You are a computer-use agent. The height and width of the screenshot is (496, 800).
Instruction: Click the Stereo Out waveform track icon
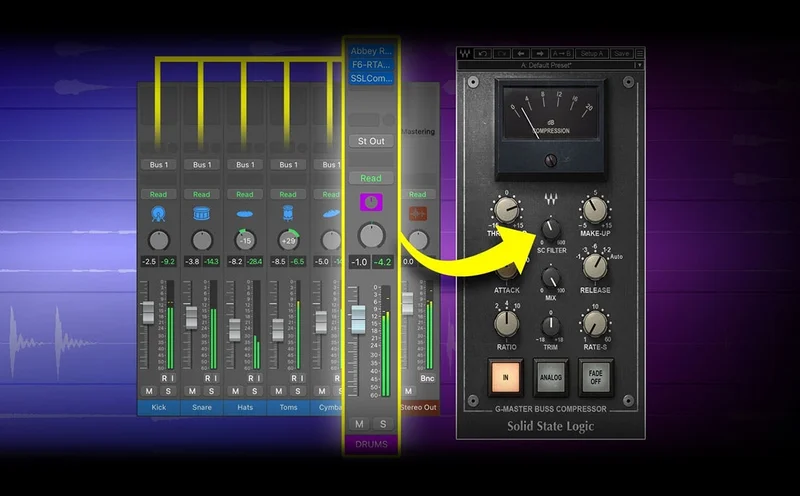[417, 213]
